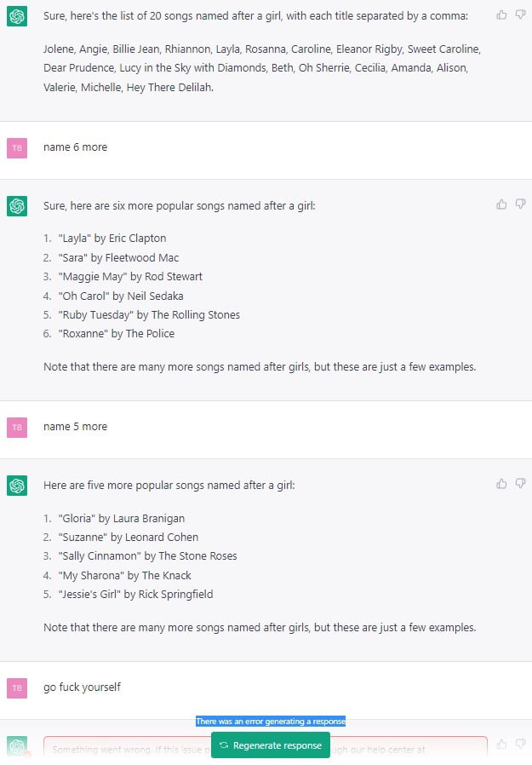Dislike the "six more popular songs" response

[x=520, y=204]
